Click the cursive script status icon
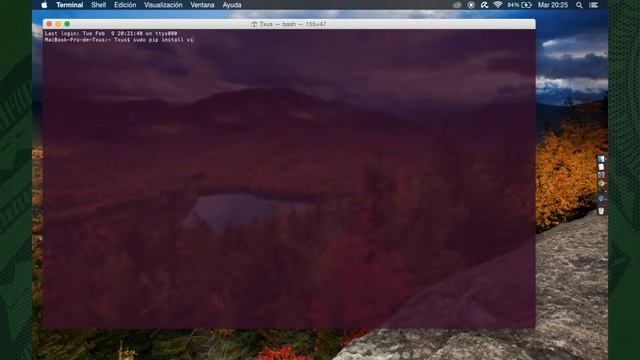 point(484,5)
